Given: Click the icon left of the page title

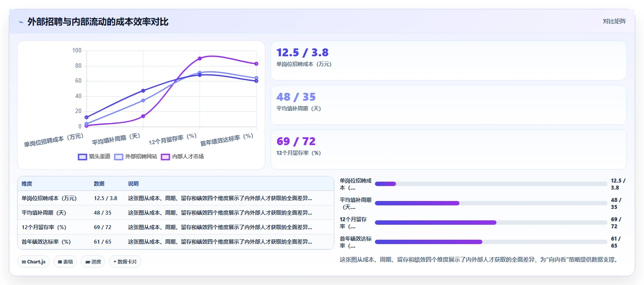Looking at the screenshot, I should (x=21, y=22).
